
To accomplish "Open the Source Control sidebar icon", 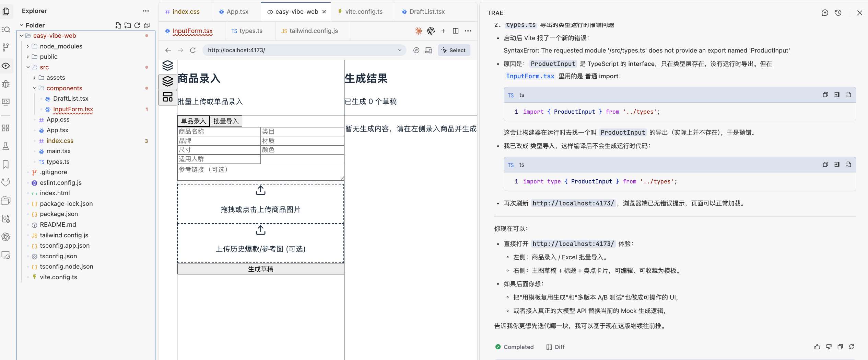I will click(x=6, y=47).
